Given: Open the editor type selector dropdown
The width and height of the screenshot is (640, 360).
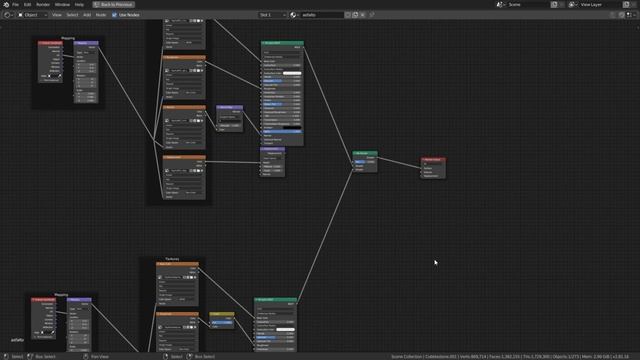Looking at the screenshot, I should click(8, 15).
